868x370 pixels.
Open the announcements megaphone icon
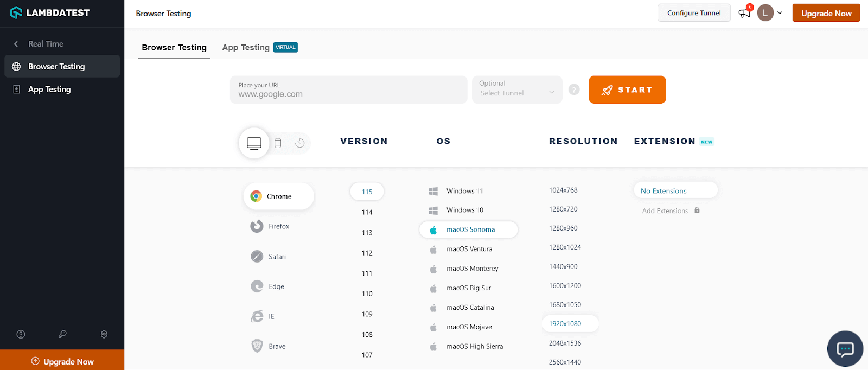pos(744,13)
